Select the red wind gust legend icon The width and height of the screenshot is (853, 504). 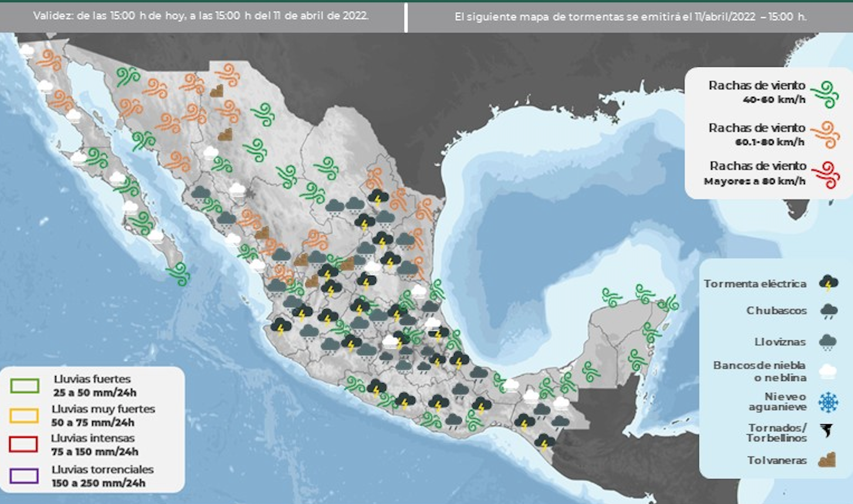pos(825,175)
